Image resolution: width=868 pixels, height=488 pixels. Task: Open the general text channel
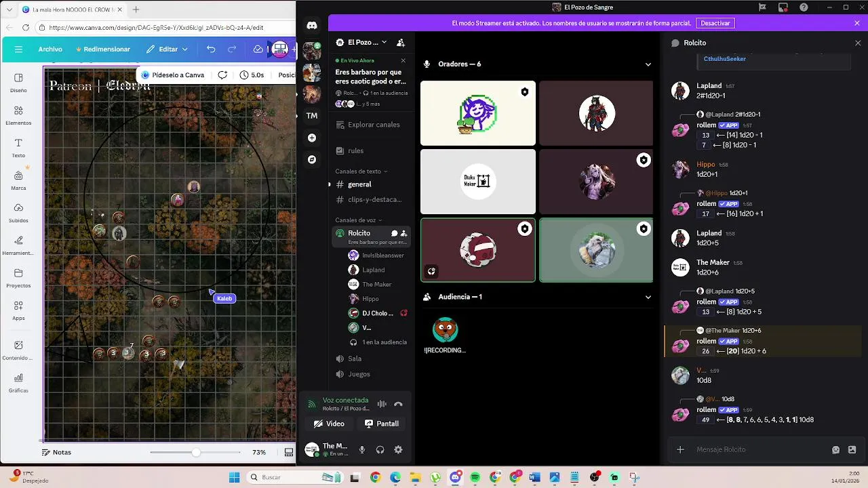pyautogui.click(x=372, y=184)
